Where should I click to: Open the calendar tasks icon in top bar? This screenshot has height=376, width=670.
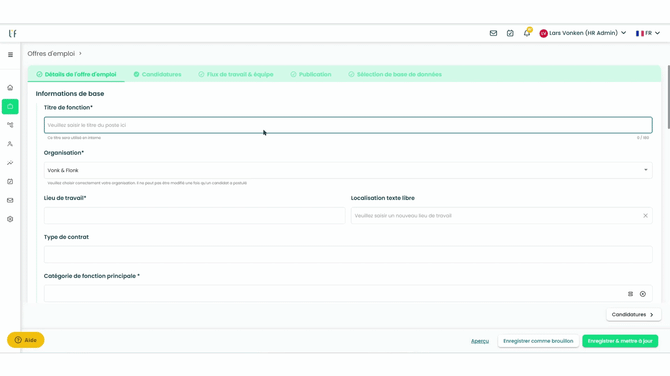510,33
